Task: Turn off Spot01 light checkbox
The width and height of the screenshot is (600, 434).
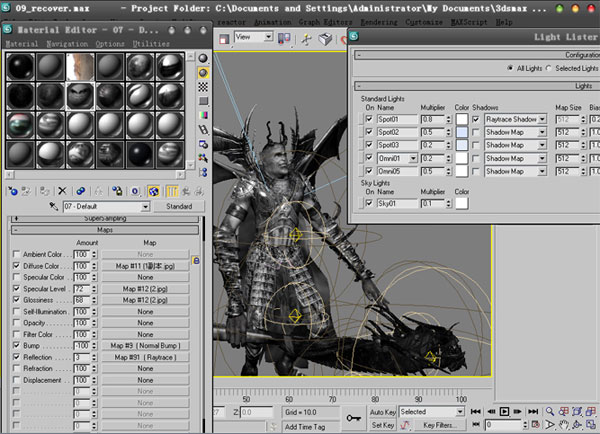Action: coord(368,119)
